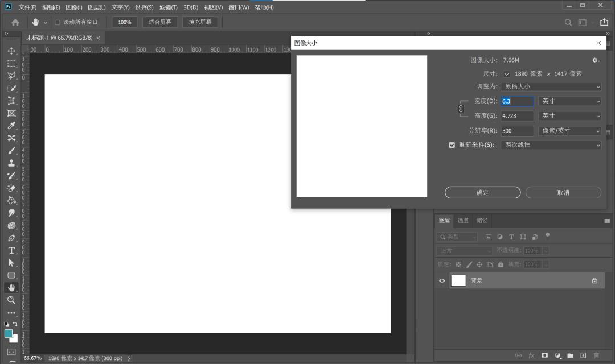
Task: Click the 取消 button
Action: (x=563, y=193)
